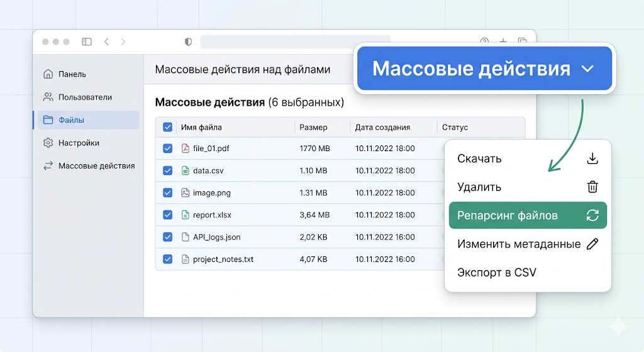Uncheck the data.csv checkbox
644x352 pixels.
(167, 171)
